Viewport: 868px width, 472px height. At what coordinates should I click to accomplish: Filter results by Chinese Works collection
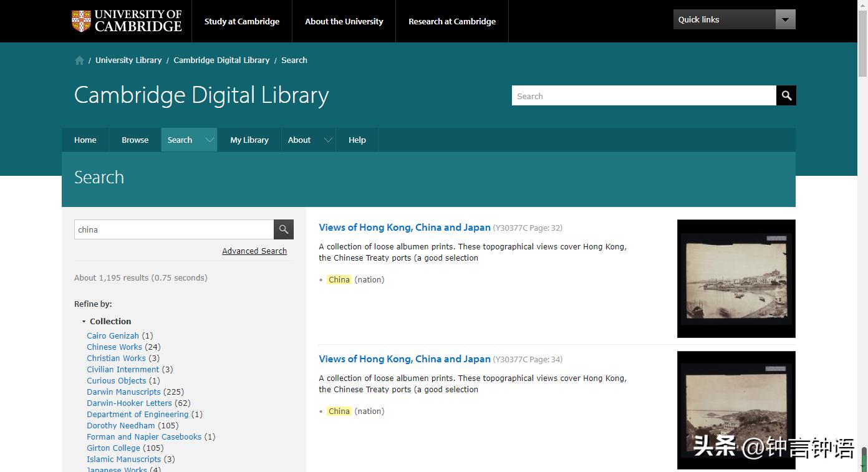pyautogui.click(x=114, y=347)
